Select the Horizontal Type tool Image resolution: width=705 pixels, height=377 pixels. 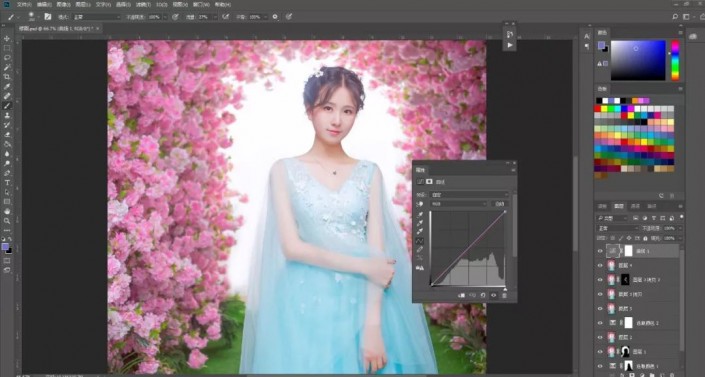click(7, 183)
